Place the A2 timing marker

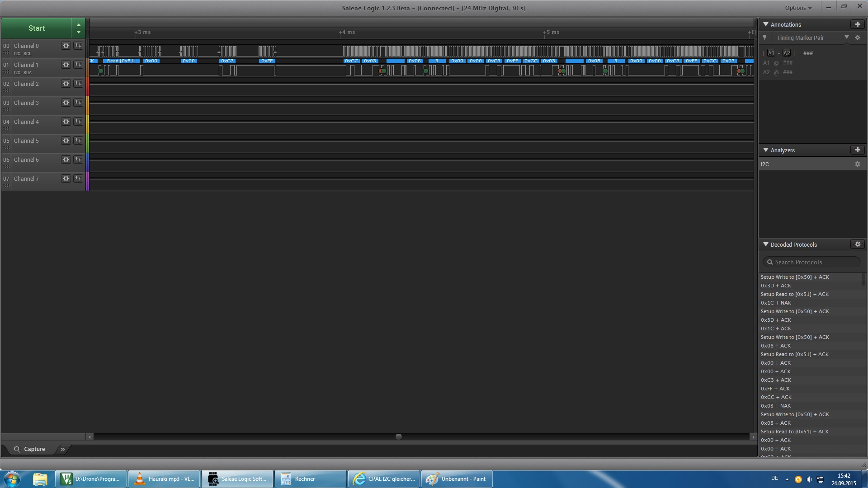point(787,53)
